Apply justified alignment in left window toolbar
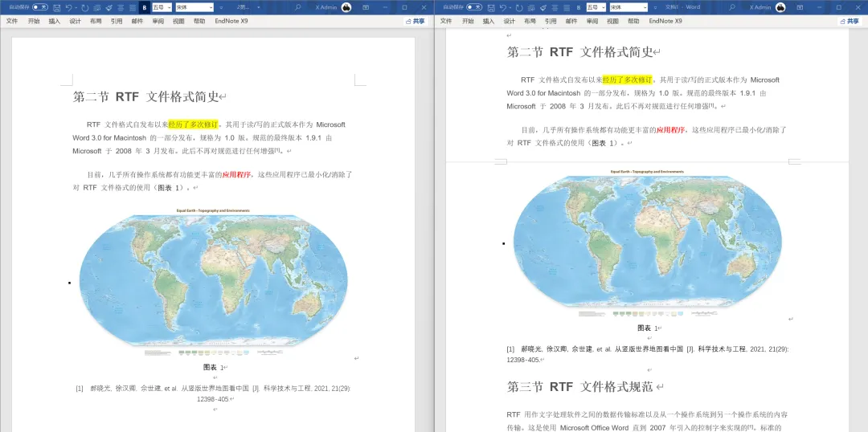Viewport: 868px width, 432px height. tap(133, 7)
